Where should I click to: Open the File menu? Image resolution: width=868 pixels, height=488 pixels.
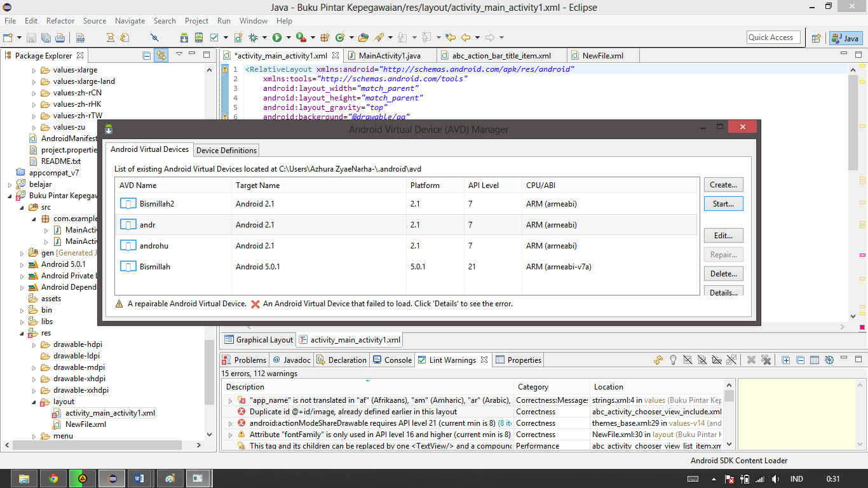[x=10, y=21]
